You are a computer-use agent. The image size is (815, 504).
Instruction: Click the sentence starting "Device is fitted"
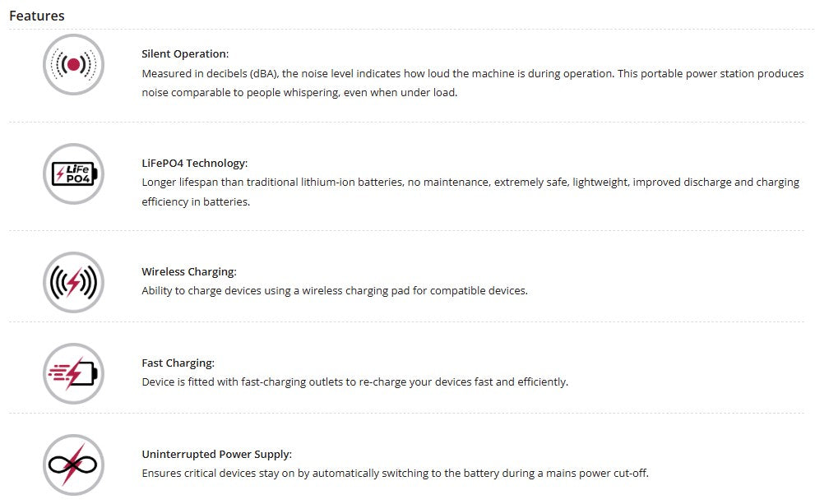click(354, 381)
